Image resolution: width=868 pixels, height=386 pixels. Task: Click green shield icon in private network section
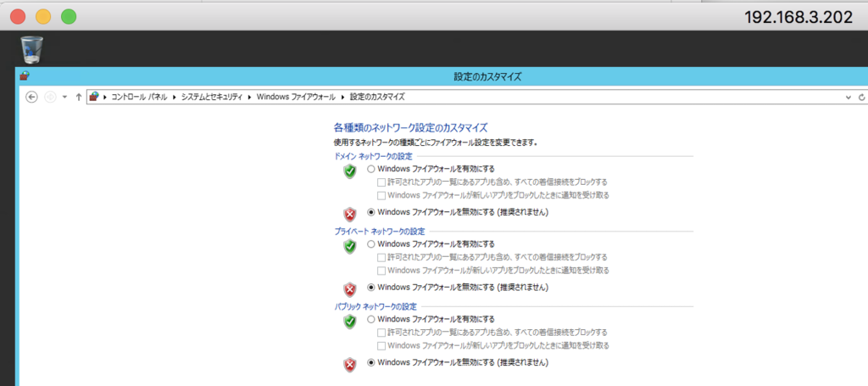coord(349,246)
